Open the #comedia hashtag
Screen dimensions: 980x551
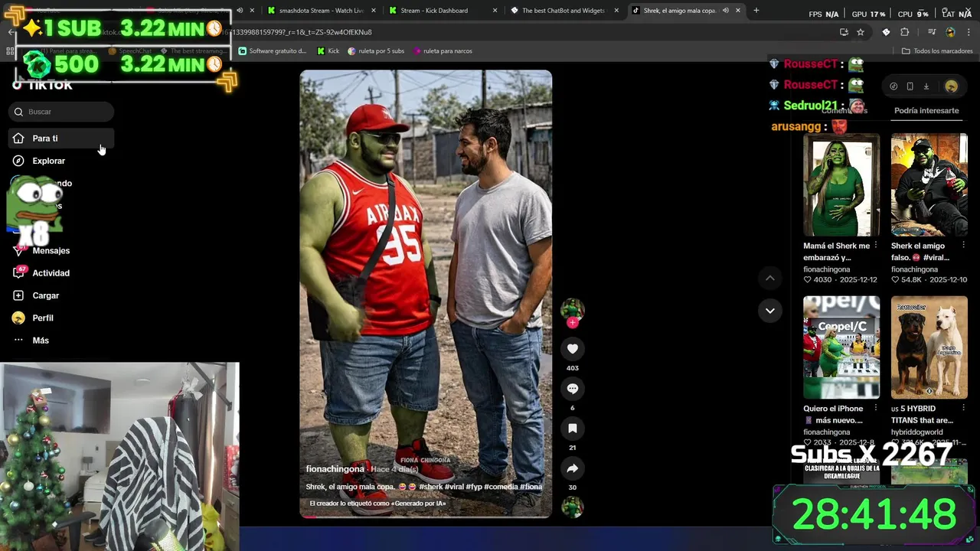click(501, 487)
